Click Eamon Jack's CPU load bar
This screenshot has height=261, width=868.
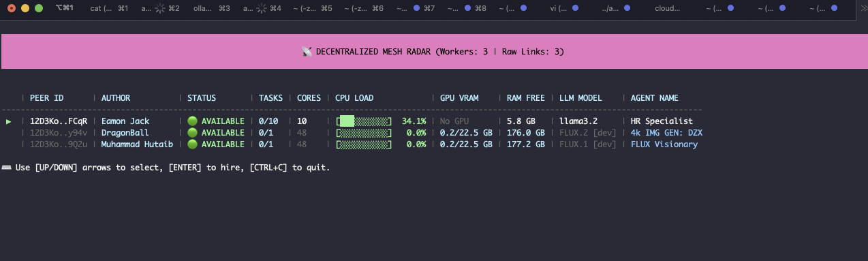pos(364,121)
